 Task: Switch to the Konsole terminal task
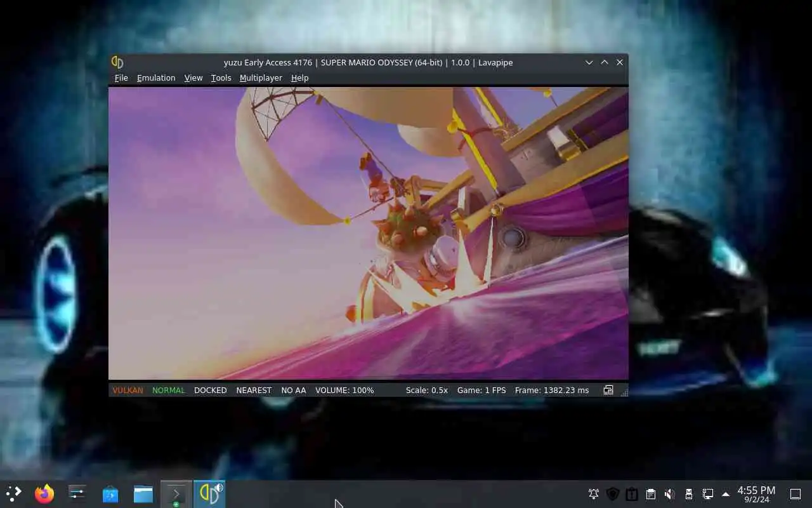pyautogui.click(x=176, y=493)
